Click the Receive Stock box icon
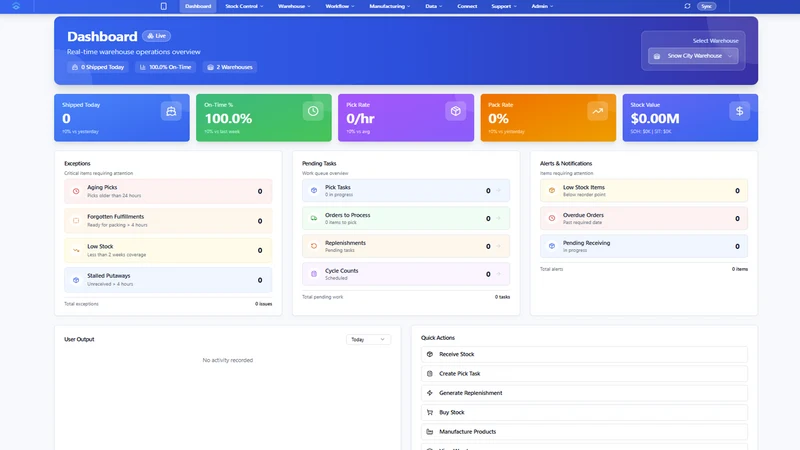 coord(430,354)
